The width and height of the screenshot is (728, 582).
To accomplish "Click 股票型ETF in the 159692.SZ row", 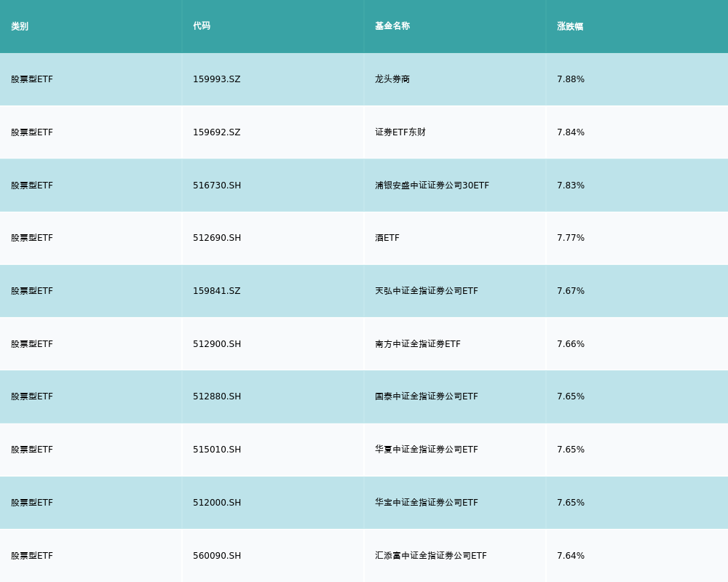I will click(32, 132).
